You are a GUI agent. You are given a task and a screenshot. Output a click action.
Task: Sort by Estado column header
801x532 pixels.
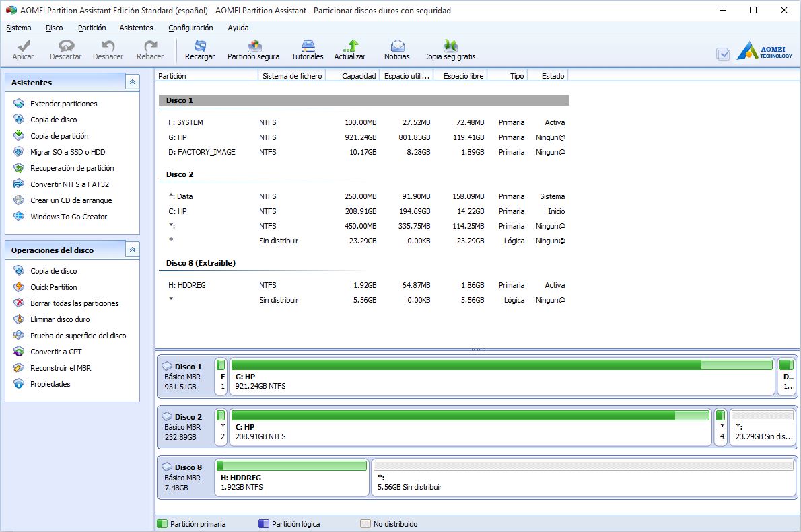(x=547, y=76)
